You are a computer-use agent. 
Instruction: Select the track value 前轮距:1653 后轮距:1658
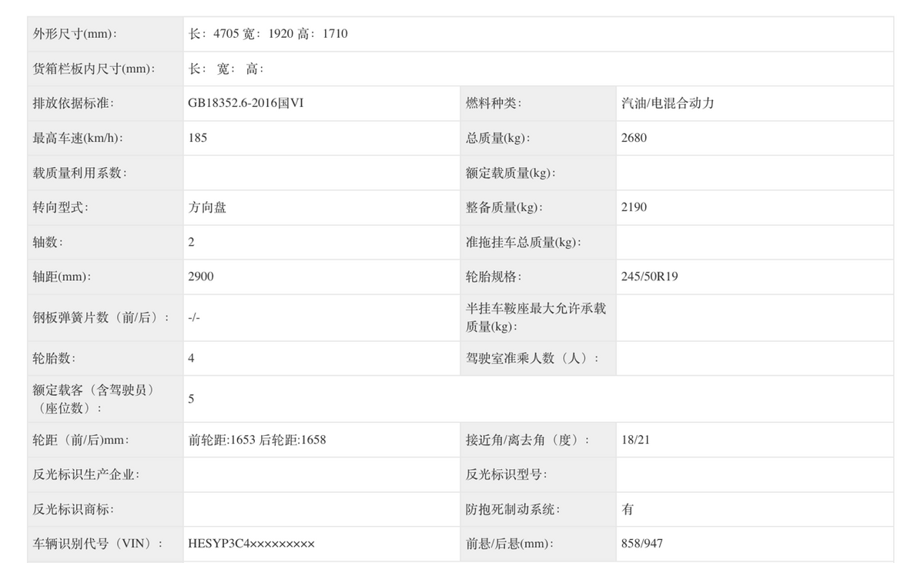coord(257,440)
